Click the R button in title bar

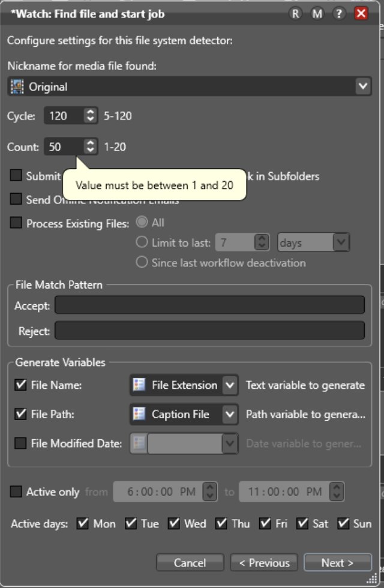click(x=295, y=14)
